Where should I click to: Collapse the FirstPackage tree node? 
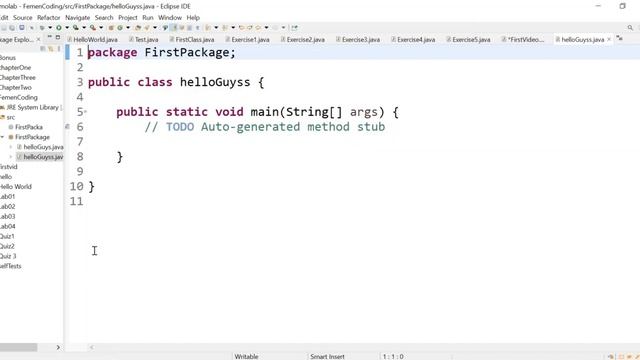[x=3, y=137]
